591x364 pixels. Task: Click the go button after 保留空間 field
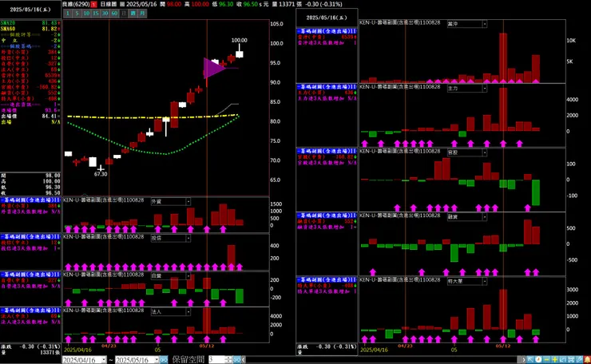coord(236,359)
